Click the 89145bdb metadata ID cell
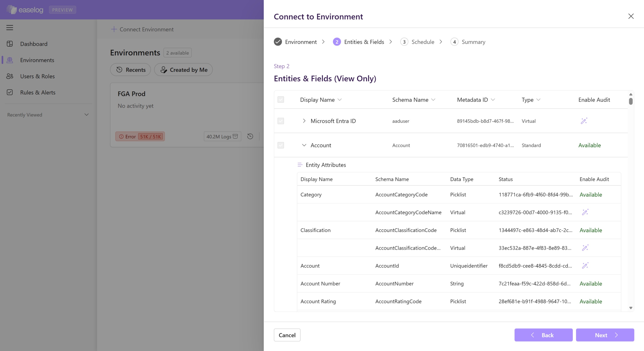The image size is (644, 351). tap(485, 121)
